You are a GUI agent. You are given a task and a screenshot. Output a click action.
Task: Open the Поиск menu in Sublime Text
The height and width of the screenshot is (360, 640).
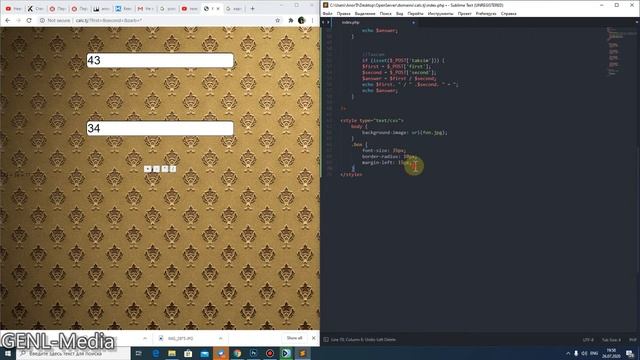pyautogui.click(x=386, y=13)
